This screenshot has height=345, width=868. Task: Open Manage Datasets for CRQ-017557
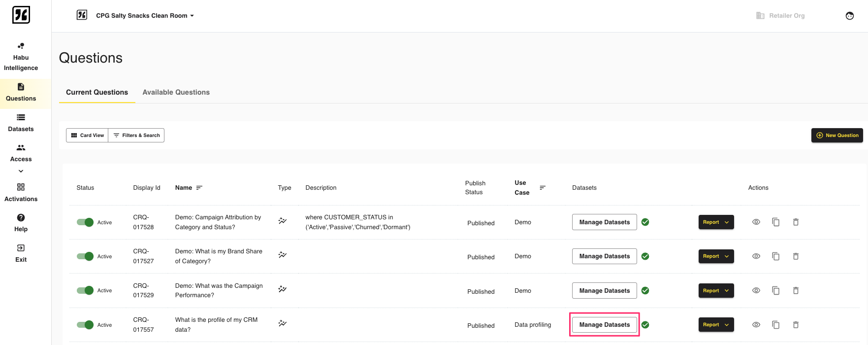pyautogui.click(x=604, y=325)
